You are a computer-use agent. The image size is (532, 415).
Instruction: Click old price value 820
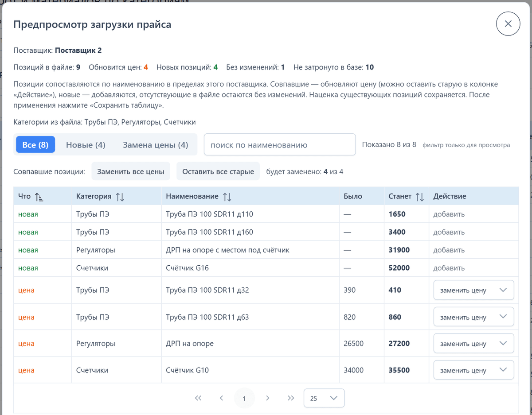click(349, 317)
